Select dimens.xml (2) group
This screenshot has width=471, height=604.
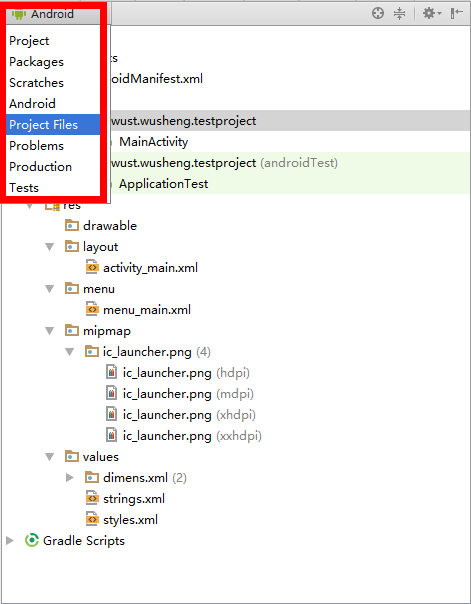tap(145, 478)
